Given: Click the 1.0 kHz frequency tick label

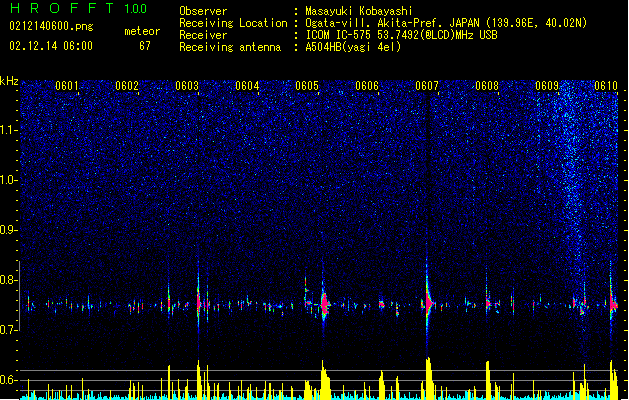Looking at the screenshot, I should [8, 180].
